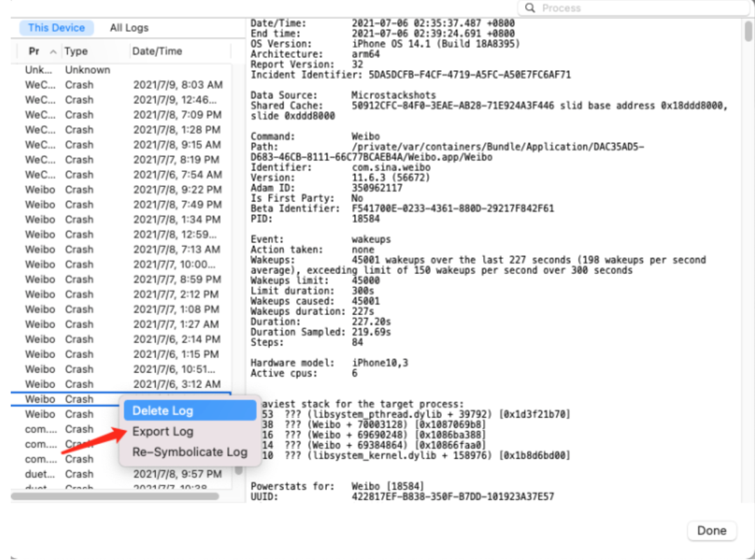This screenshot has width=755, height=560.
Task: Select WeC crash from 2021/7/8, 7:09 PM
Action: coord(121,115)
